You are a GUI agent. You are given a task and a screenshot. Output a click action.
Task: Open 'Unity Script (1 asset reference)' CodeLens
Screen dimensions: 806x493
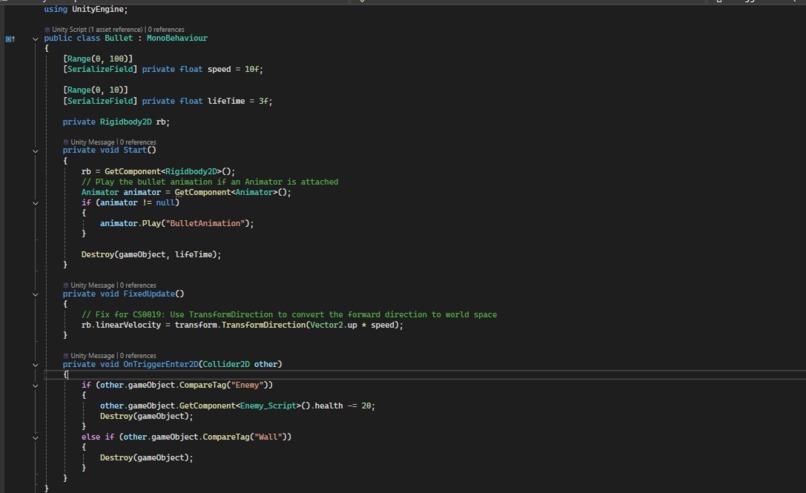97,30
